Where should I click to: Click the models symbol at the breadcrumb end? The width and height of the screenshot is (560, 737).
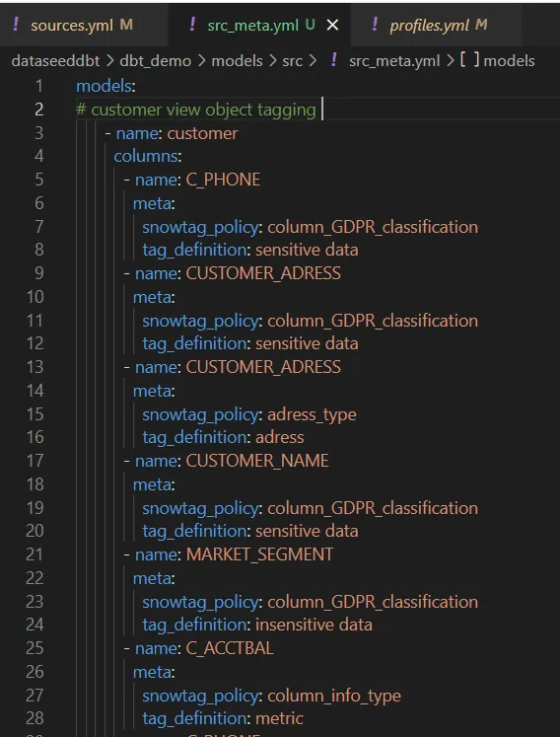pyautogui.click(x=509, y=61)
